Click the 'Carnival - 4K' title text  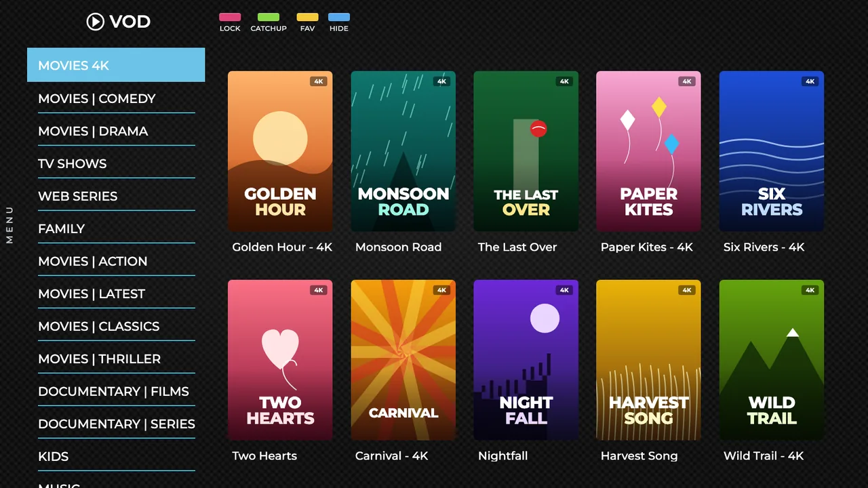coord(392,456)
